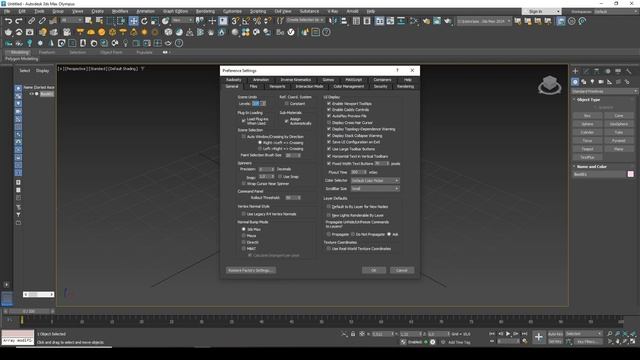Toggle the 3D Snaps button

click(236, 21)
